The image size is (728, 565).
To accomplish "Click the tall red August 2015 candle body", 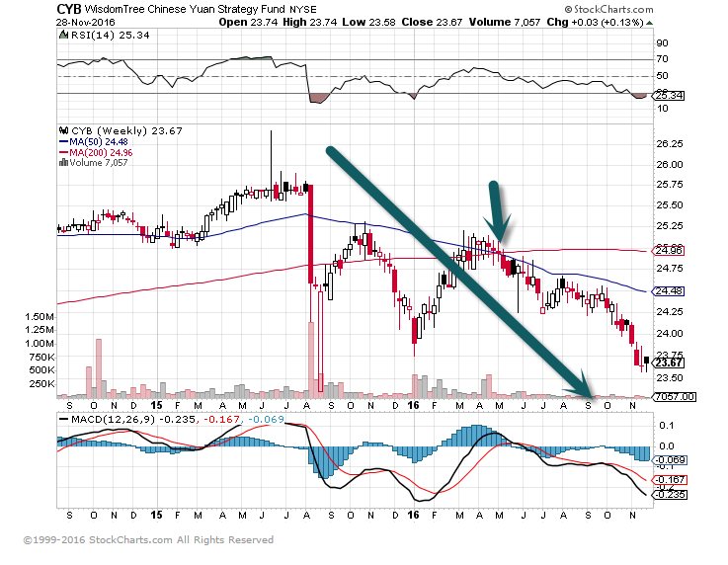I will (310, 234).
